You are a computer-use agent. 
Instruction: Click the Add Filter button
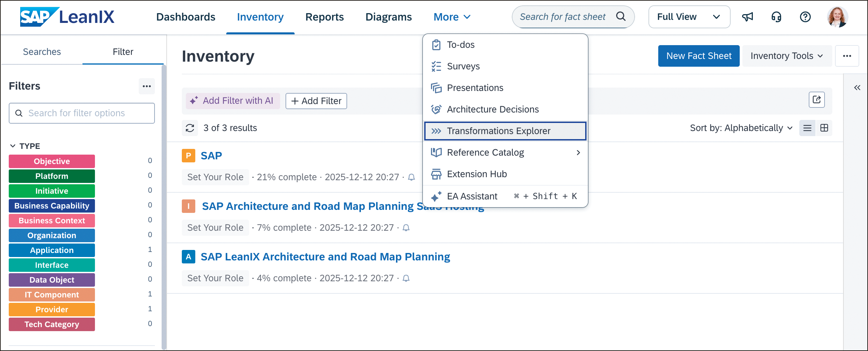pos(316,101)
